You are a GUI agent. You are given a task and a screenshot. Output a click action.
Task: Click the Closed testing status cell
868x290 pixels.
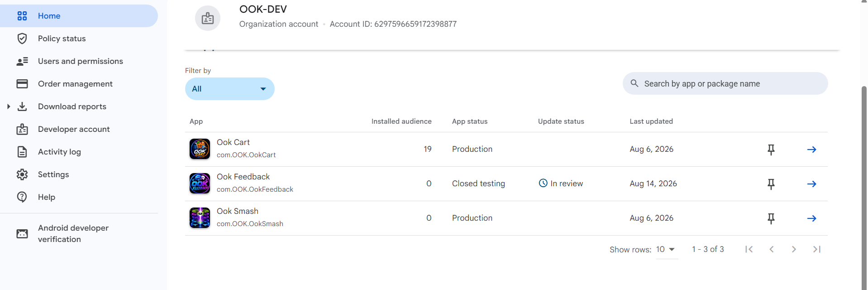tap(478, 184)
